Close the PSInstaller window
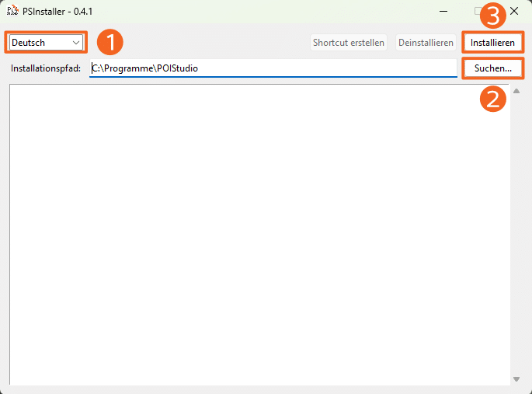Image resolution: width=532 pixels, height=394 pixels. tap(513, 12)
